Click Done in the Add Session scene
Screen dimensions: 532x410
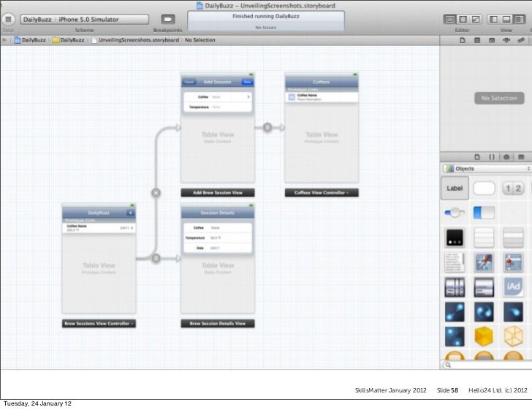(x=247, y=82)
